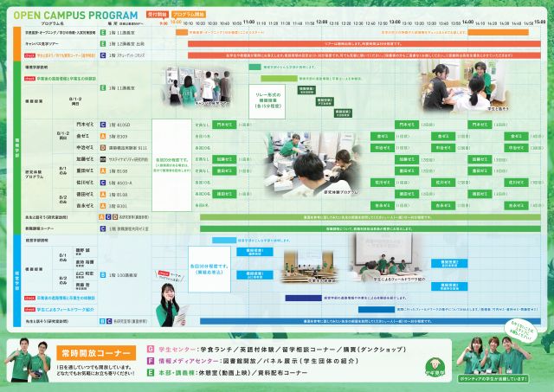Screen dimensions: 554x392
Task: Click the purple F badge beside 情報メディアセンター
Action: point(151,361)
